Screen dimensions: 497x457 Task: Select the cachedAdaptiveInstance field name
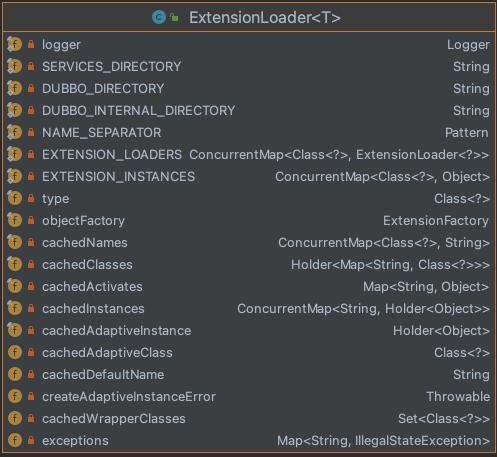pos(116,331)
